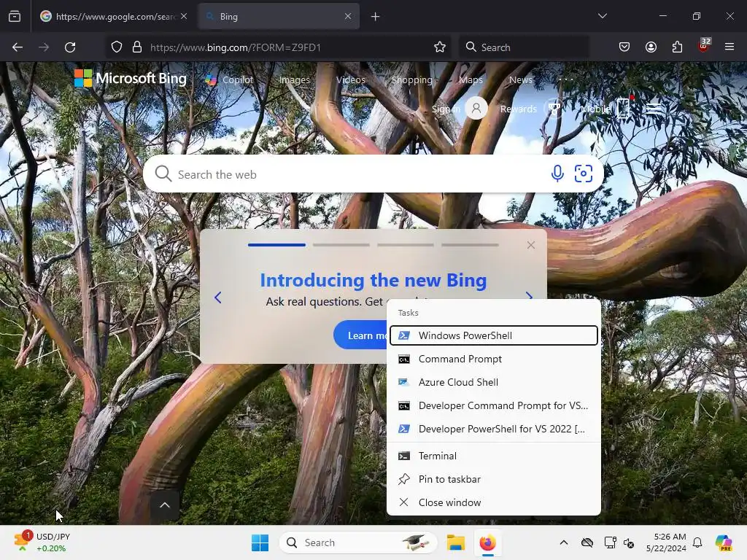This screenshot has height=560, width=747.
Task: List all tabs dropdown arrow
Action: coord(602,16)
